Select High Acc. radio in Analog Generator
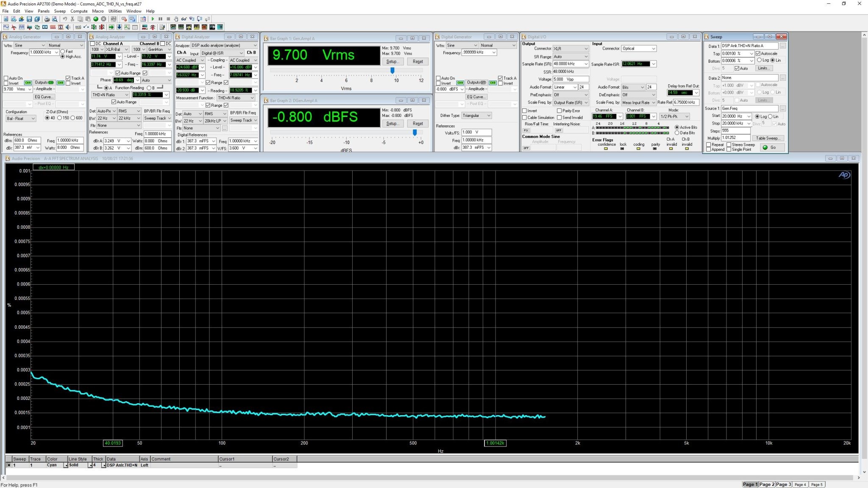 [x=63, y=56]
